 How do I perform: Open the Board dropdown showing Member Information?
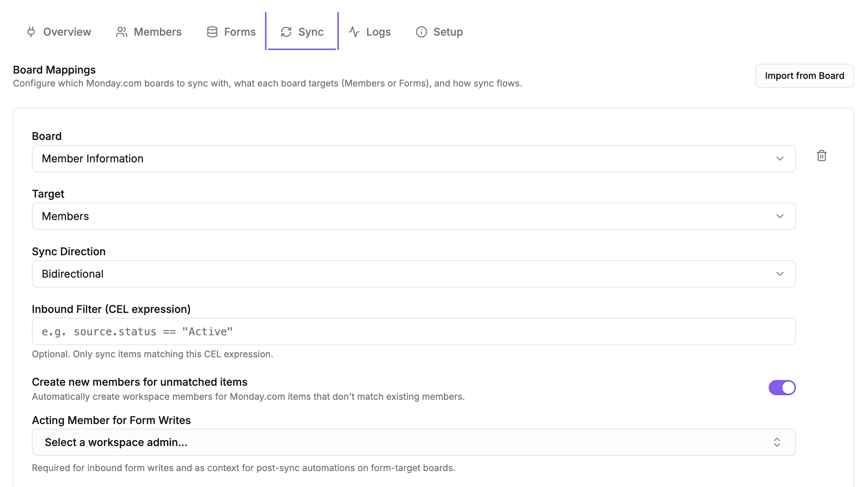(413, 159)
